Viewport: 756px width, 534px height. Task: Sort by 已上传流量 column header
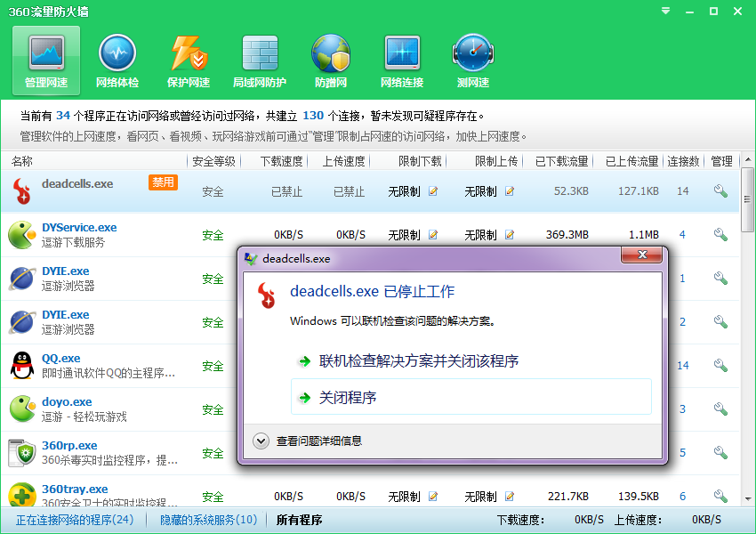[631, 161]
